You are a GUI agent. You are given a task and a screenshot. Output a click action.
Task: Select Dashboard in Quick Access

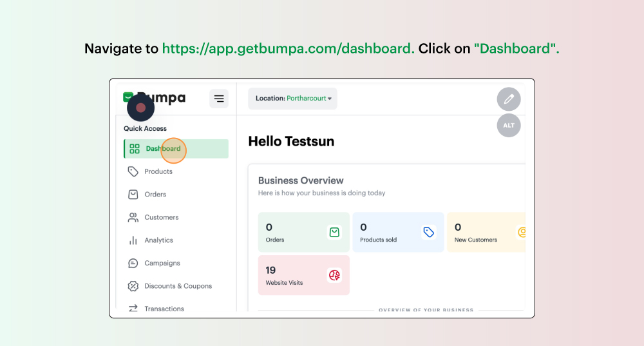coord(176,149)
